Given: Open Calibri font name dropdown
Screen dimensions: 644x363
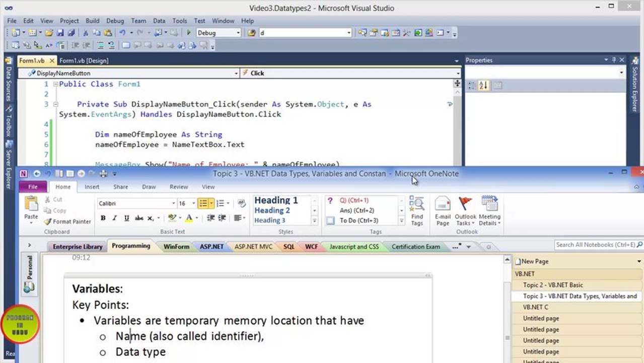Looking at the screenshot, I should 174,203.
